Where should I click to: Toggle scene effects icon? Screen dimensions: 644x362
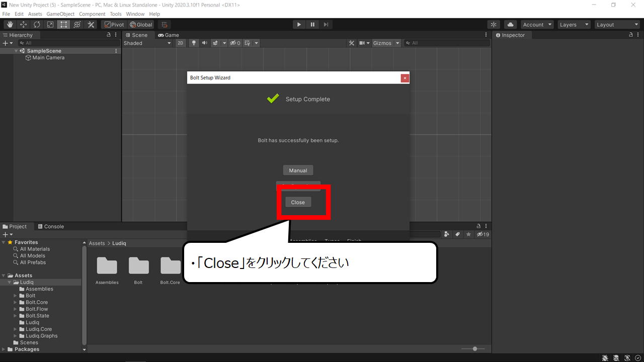(x=215, y=43)
